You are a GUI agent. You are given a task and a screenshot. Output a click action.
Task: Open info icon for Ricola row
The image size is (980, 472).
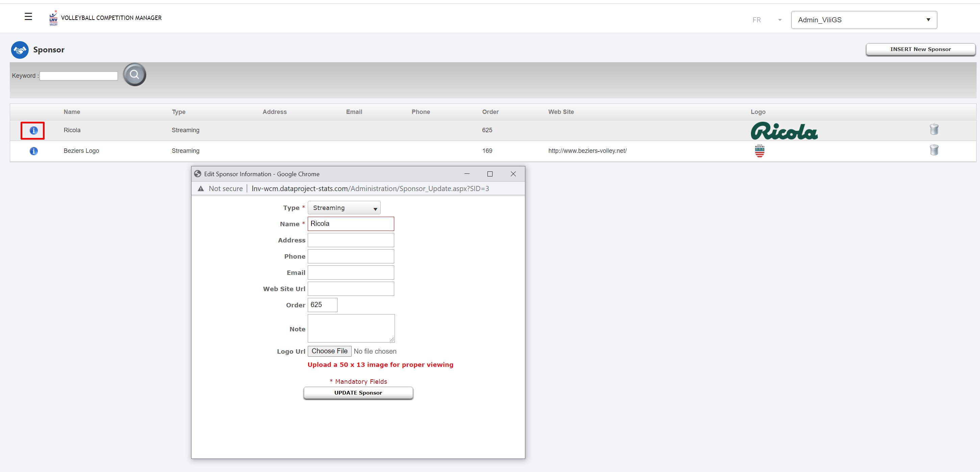pos(33,131)
